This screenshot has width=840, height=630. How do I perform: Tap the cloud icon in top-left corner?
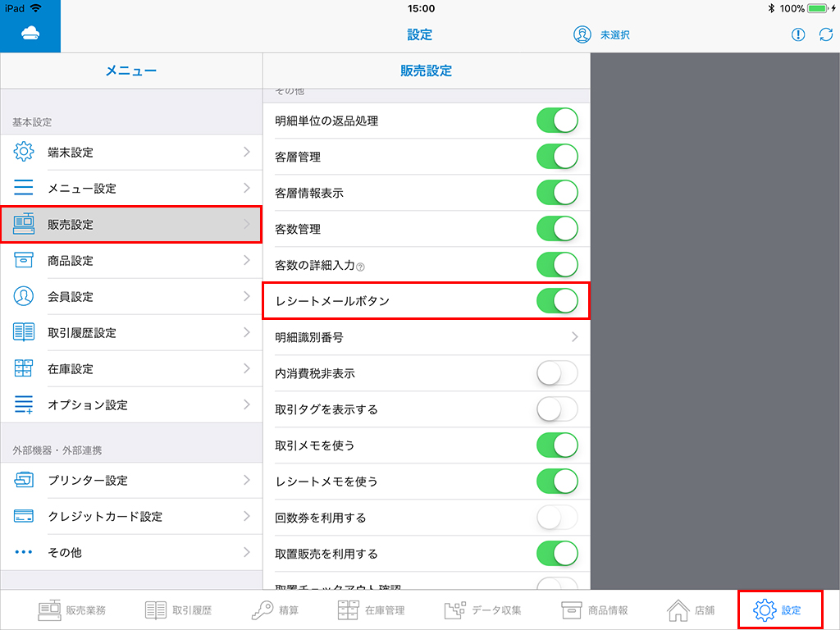coord(30,34)
